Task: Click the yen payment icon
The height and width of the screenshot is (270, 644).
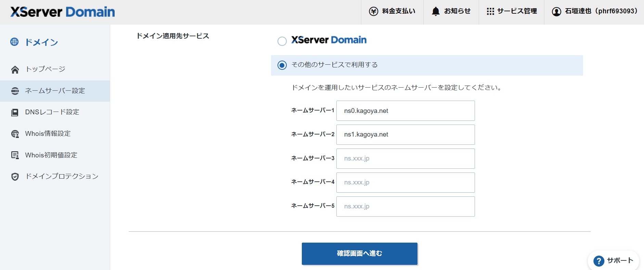Action: pyautogui.click(x=373, y=11)
